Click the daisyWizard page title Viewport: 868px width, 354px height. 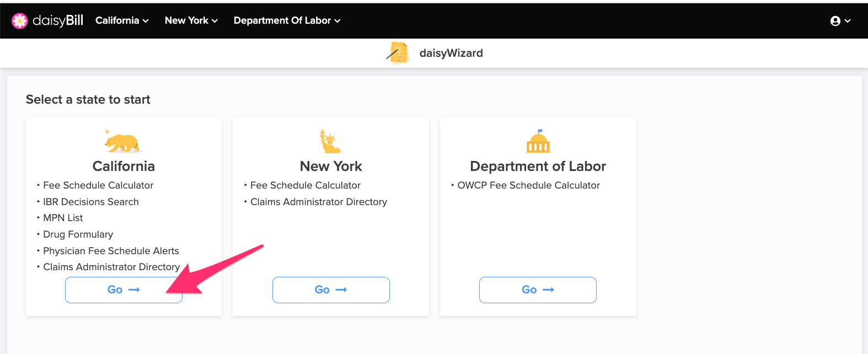tap(451, 53)
